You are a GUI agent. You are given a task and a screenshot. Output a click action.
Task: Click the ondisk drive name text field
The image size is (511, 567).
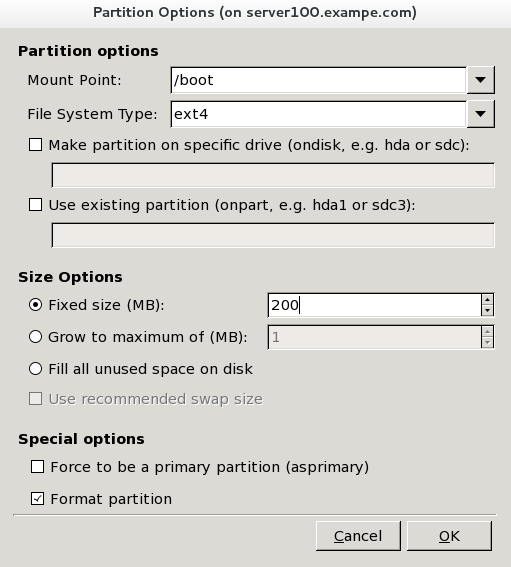tap(273, 175)
